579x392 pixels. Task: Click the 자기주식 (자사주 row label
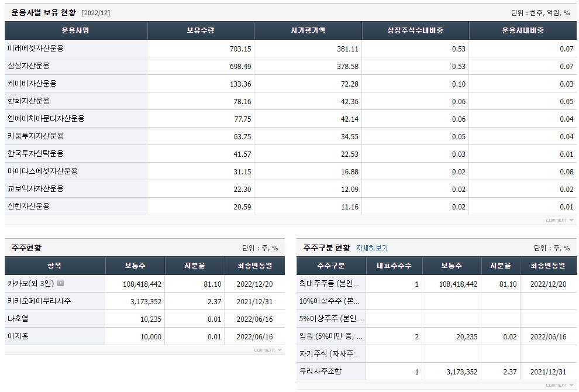[329, 353]
